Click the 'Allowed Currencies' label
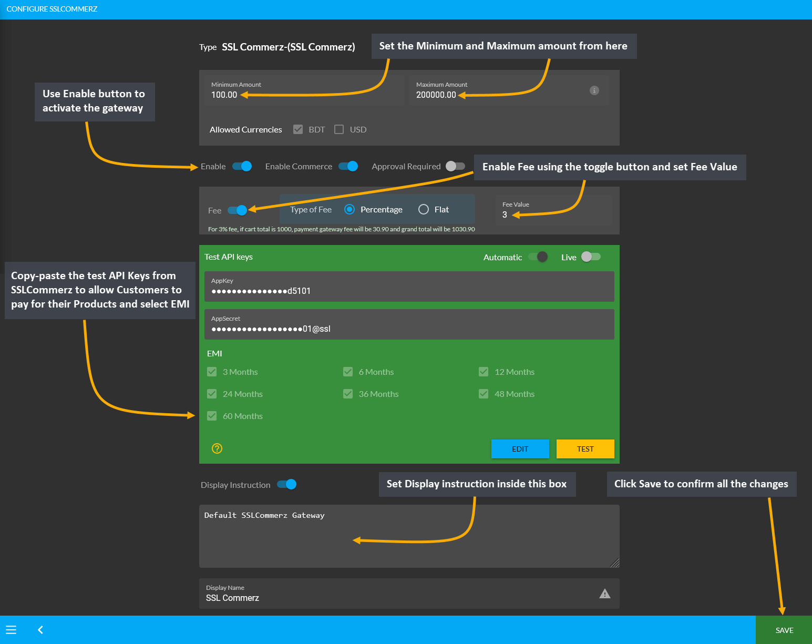 pos(246,129)
